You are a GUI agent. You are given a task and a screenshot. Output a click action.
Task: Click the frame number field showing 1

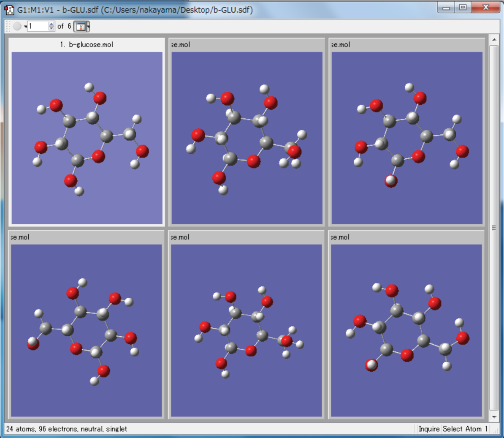(38, 26)
